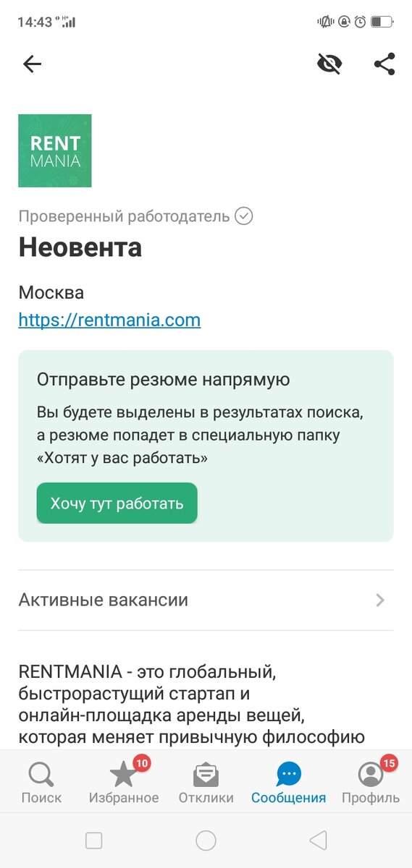Tap the Сообщения chat bubble icon

point(289,775)
